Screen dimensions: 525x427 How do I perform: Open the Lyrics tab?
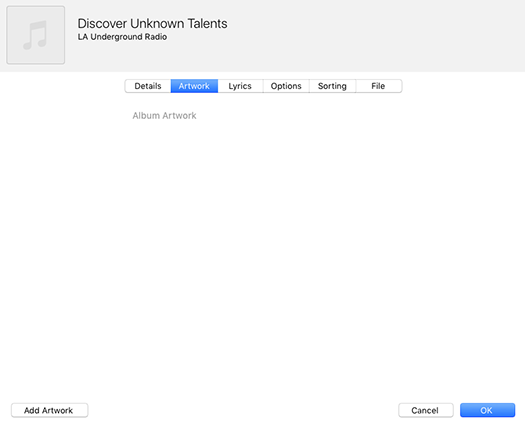coord(240,86)
